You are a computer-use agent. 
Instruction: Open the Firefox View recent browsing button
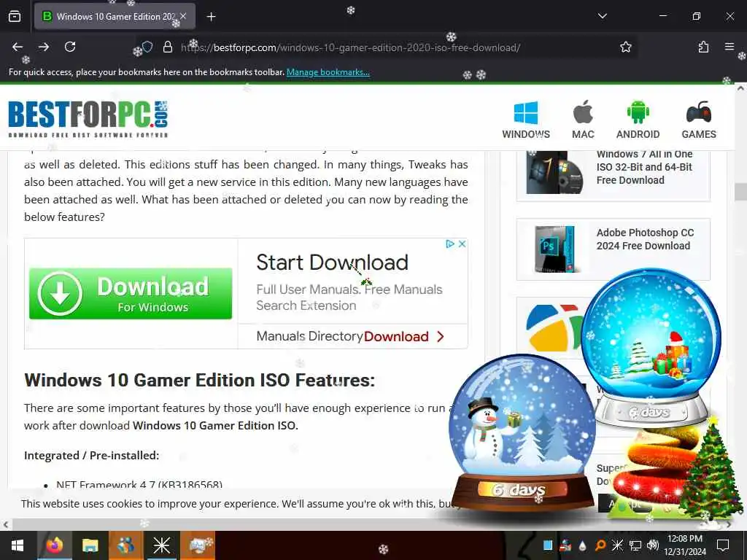pyautogui.click(x=15, y=17)
